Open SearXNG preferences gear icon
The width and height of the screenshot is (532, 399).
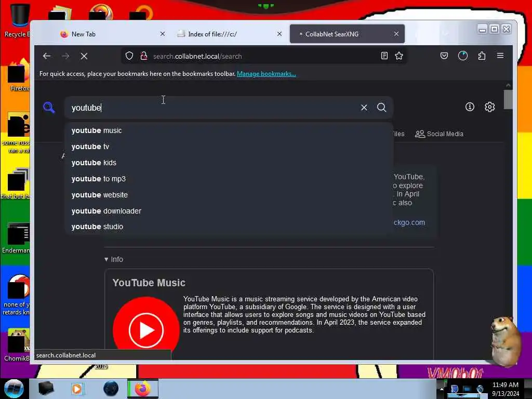pyautogui.click(x=489, y=107)
